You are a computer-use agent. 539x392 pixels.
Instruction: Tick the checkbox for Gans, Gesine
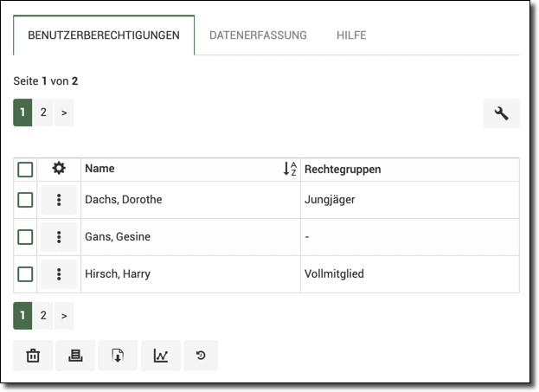26,237
